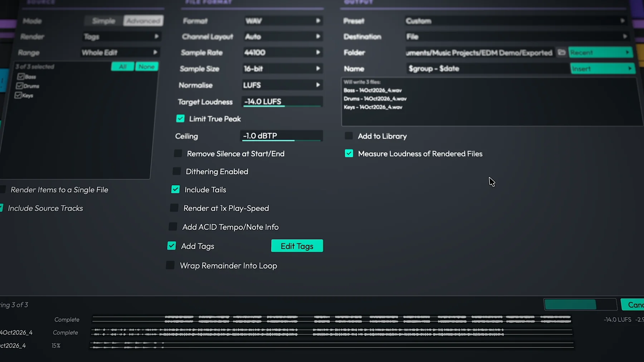Switch Mode to Advanced

[x=143, y=21]
